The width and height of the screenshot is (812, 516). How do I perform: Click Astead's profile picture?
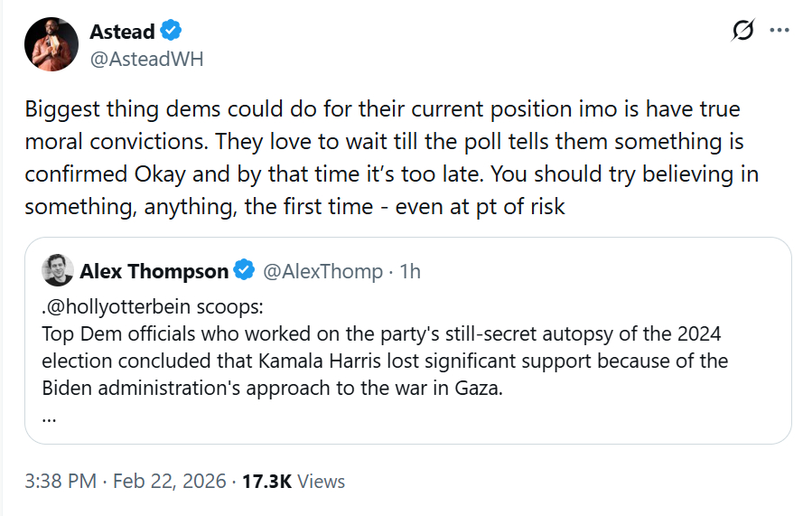pyautogui.click(x=52, y=43)
